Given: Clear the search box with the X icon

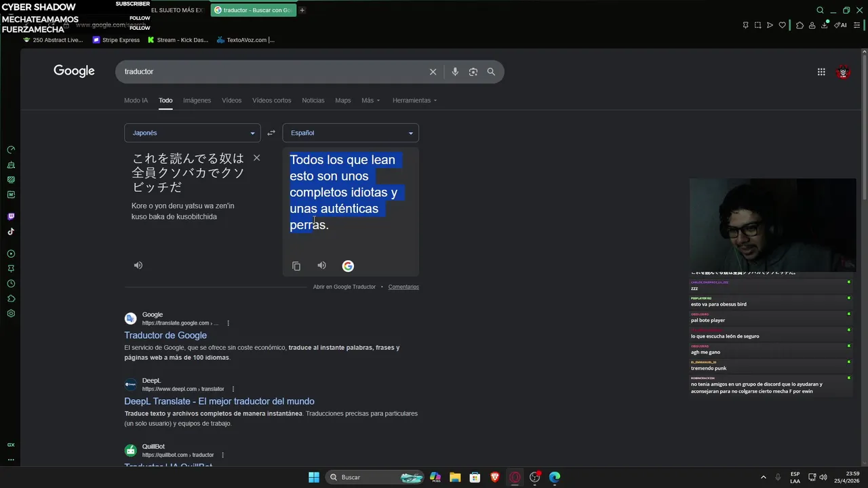Looking at the screenshot, I should tap(433, 72).
